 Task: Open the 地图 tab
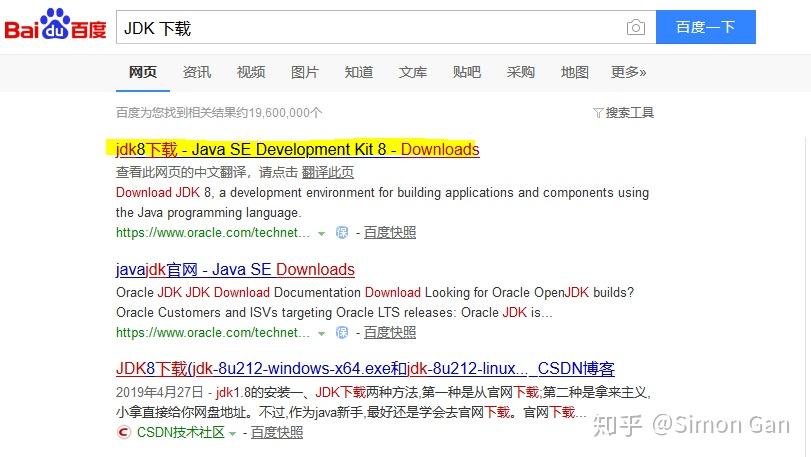[575, 72]
